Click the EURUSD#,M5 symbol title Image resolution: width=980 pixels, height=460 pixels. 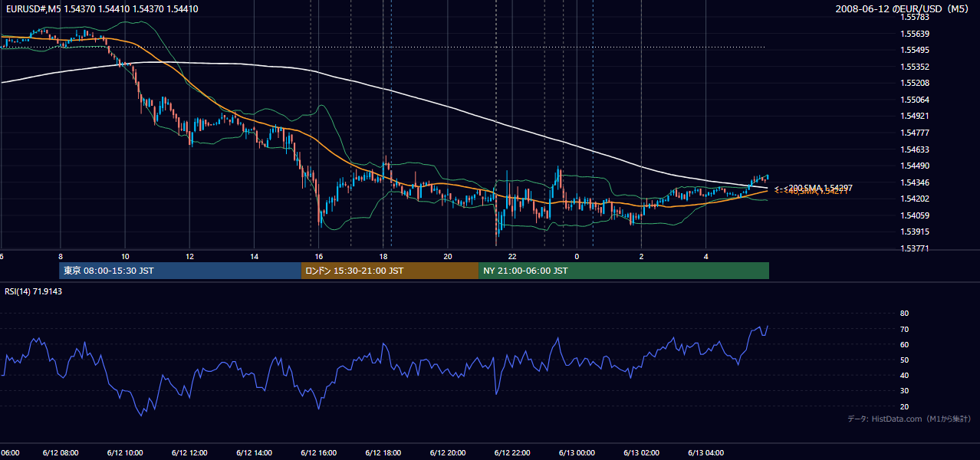pos(100,8)
